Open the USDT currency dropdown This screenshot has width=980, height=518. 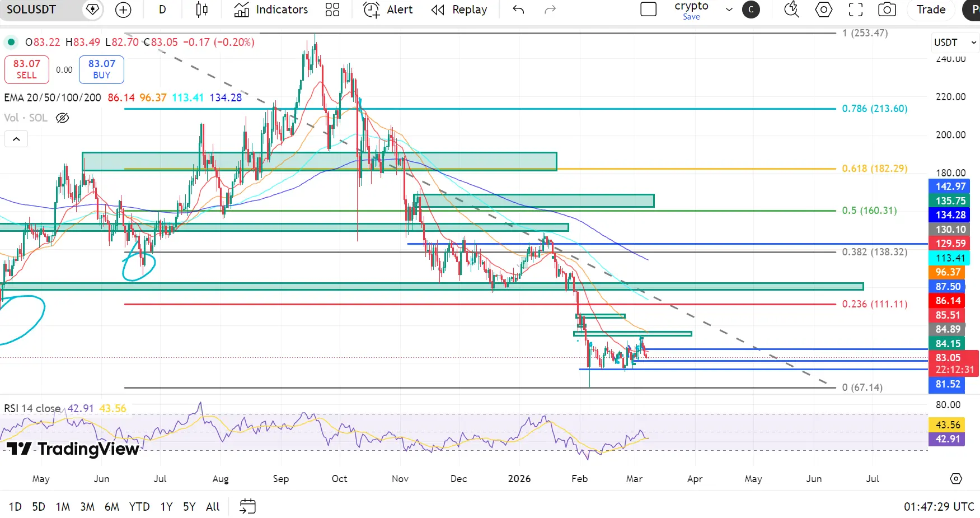pyautogui.click(x=955, y=43)
